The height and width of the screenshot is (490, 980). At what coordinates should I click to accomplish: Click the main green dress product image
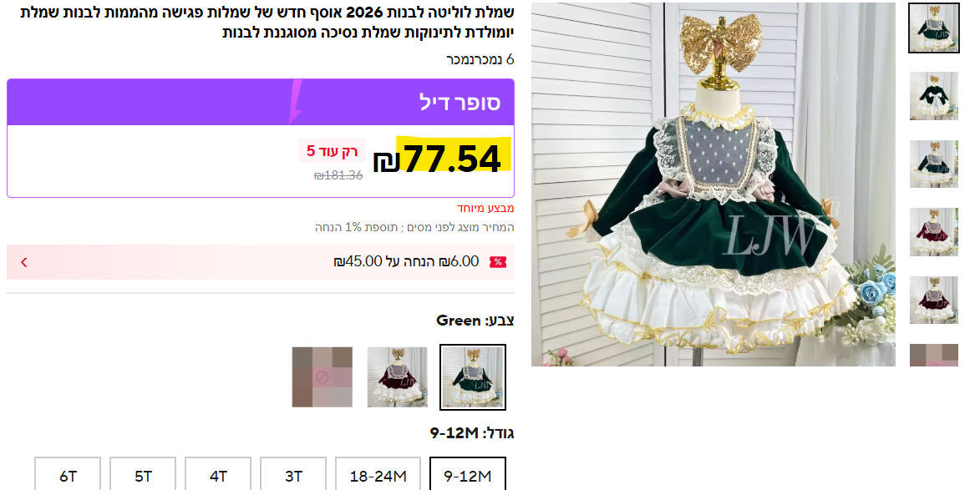tap(713, 184)
